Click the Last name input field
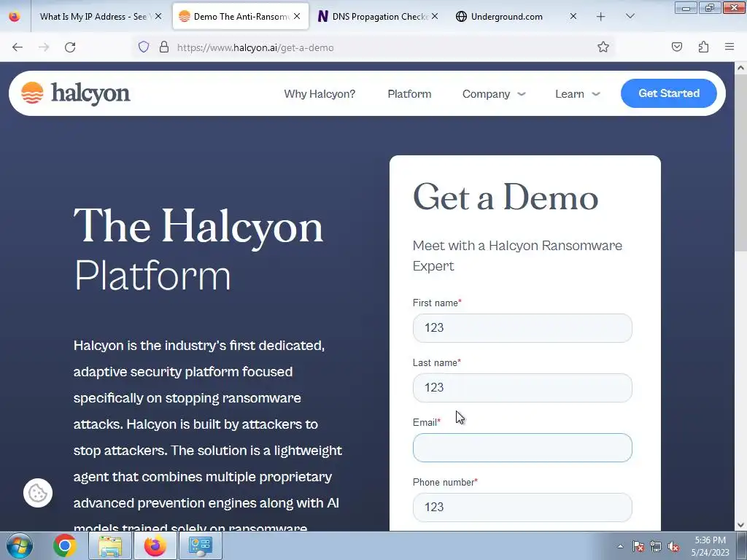Screen dimensions: 747x560 (x=522, y=388)
